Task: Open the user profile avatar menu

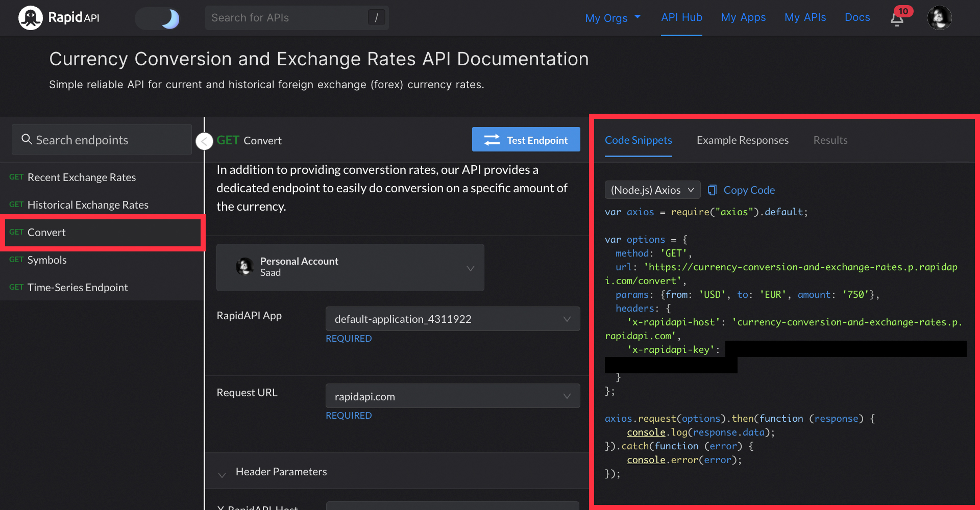Action: click(939, 18)
